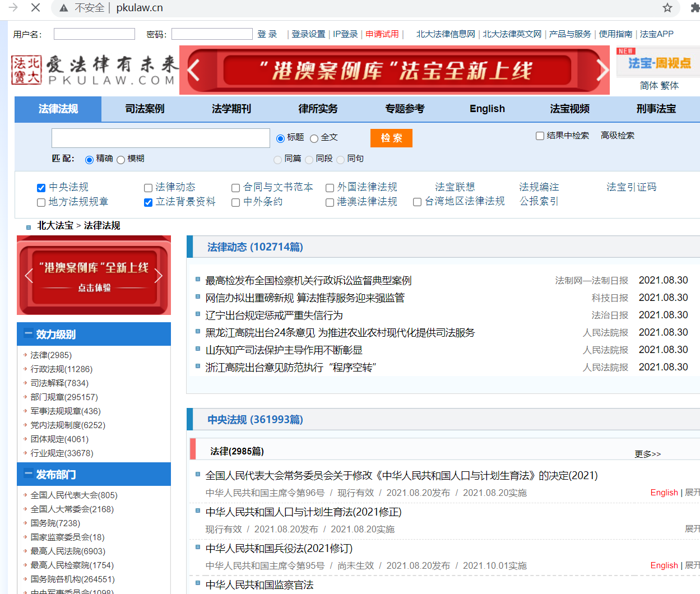Show next top banner with right arrow
The image size is (700, 594).
[602, 71]
